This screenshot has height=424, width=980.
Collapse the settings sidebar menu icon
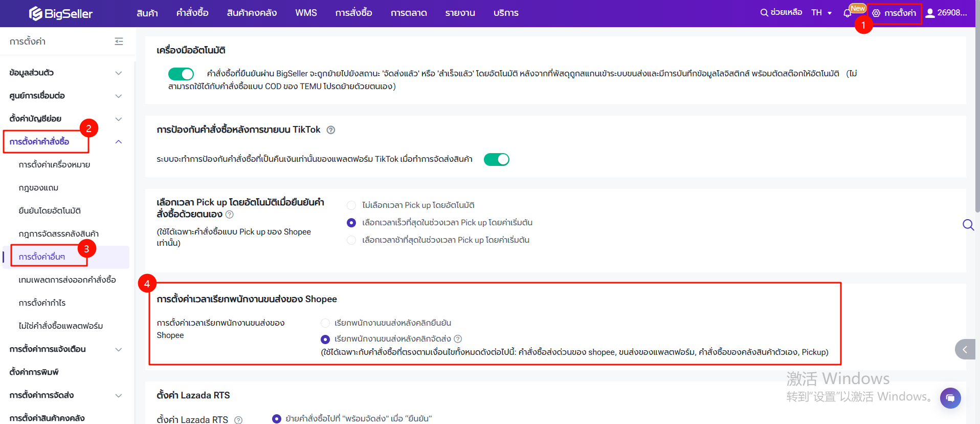(119, 41)
